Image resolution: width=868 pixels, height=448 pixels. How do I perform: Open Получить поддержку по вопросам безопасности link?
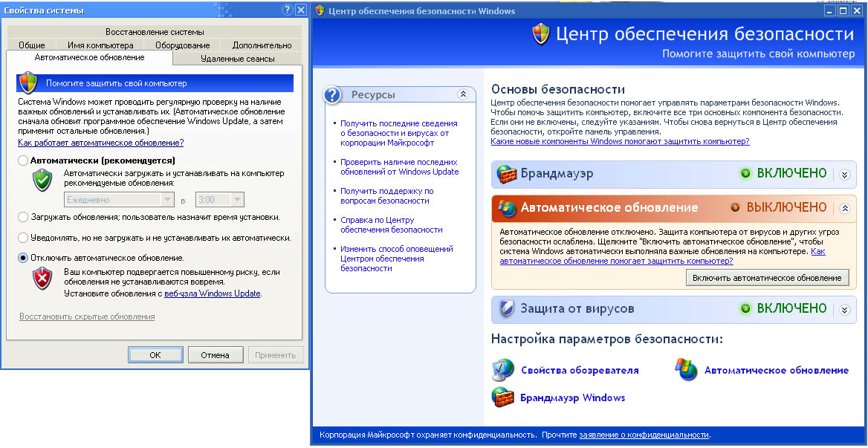[387, 196]
